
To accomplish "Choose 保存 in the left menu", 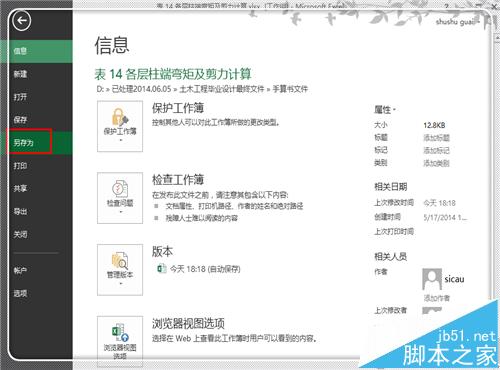I will point(36,120).
